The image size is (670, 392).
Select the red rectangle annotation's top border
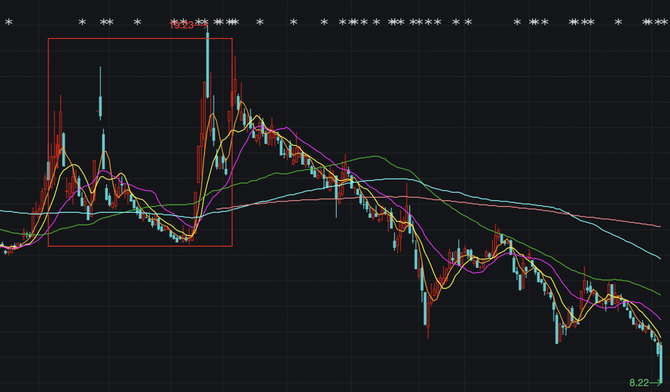140,38
